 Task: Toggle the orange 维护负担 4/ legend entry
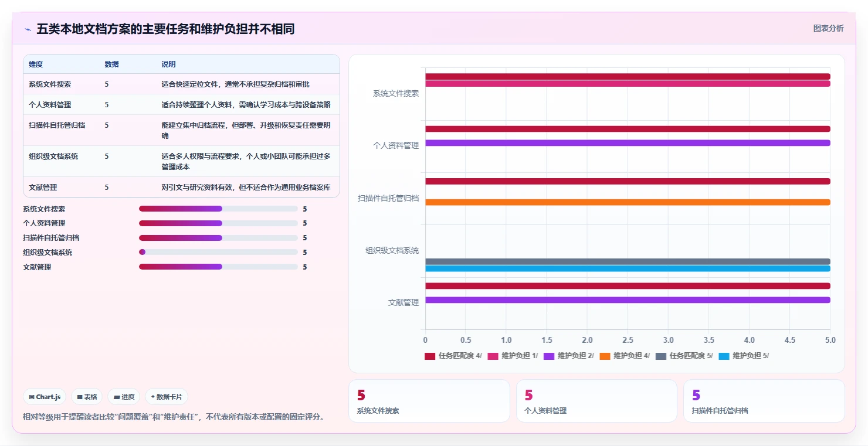click(625, 356)
